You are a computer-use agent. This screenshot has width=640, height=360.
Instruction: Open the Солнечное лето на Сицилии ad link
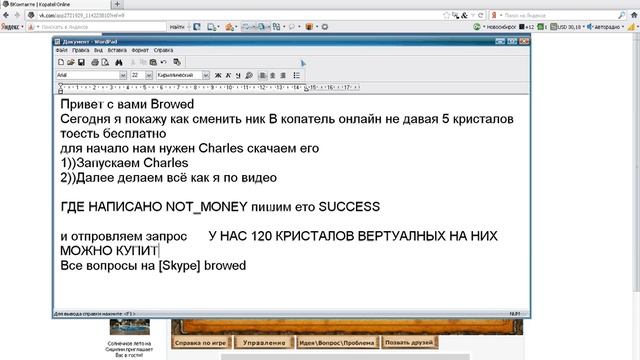tap(129, 349)
